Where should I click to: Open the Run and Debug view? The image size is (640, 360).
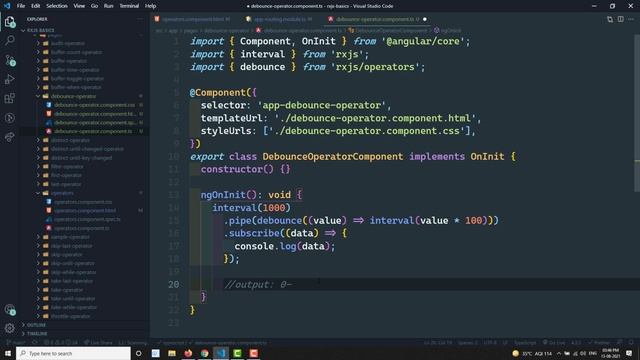pyautogui.click(x=10, y=79)
